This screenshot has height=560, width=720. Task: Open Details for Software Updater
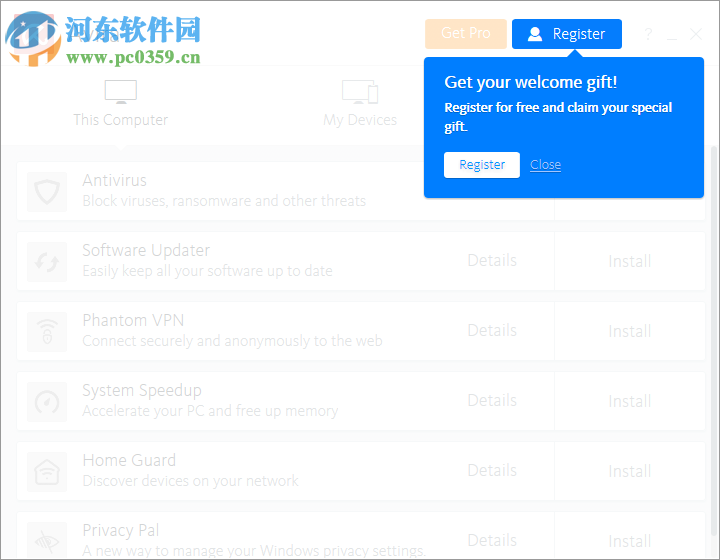492,261
